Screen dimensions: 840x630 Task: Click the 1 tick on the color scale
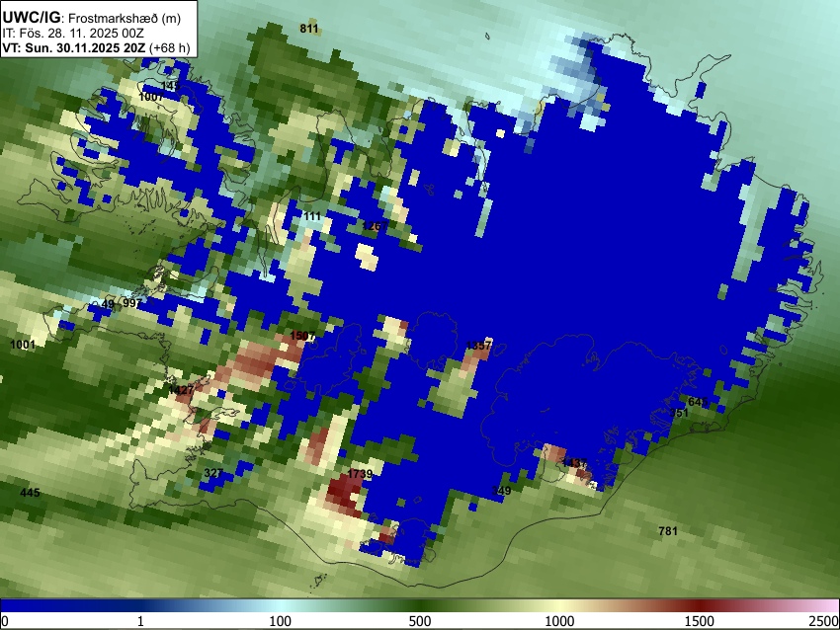(140, 621)
